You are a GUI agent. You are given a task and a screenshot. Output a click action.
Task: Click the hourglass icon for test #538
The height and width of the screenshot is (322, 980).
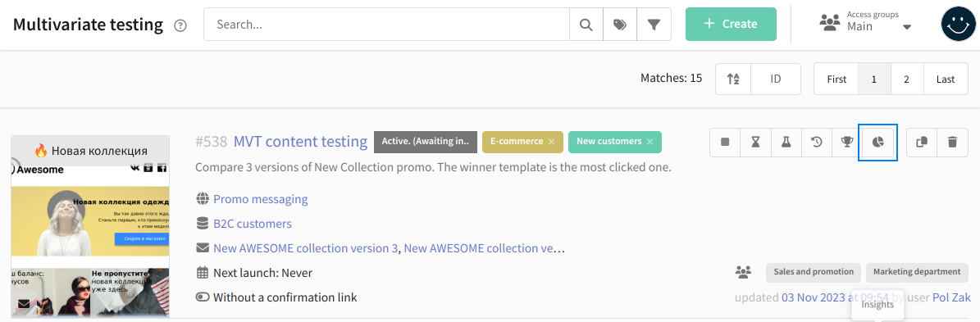coord(755,142)
